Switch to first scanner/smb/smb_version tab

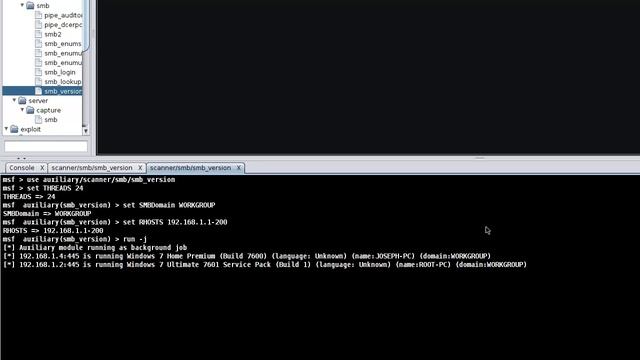[x=92, y=168]
